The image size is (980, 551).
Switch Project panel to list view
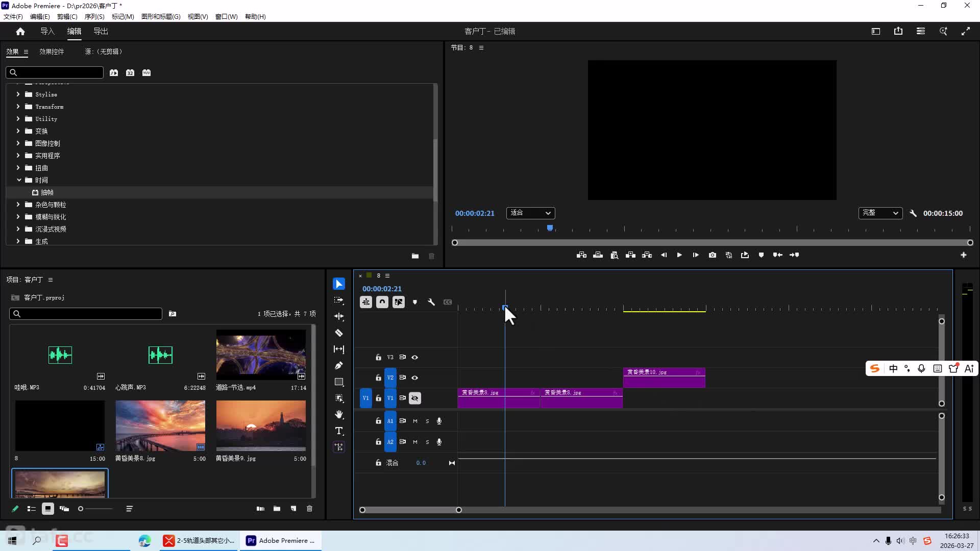32,509
